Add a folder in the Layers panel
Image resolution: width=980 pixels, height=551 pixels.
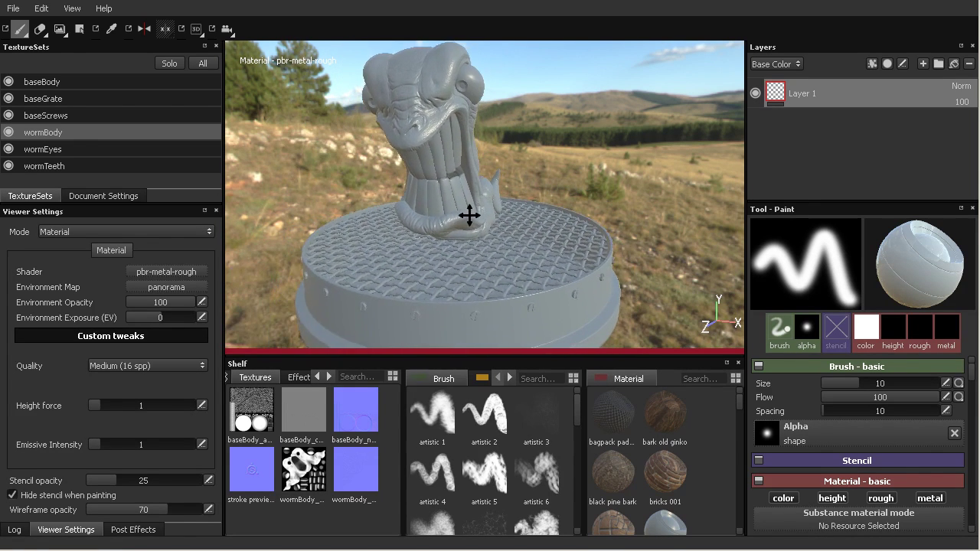[x=938, y=64]
